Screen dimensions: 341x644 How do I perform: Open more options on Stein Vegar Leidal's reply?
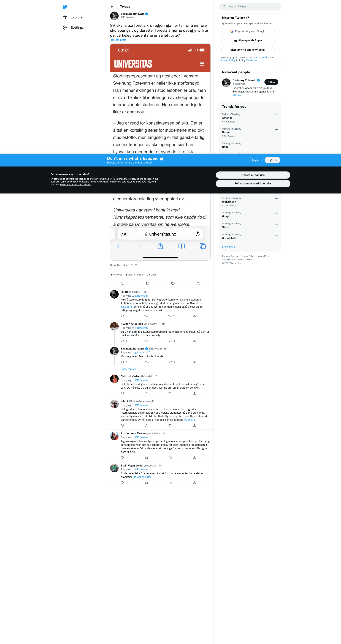tap(209, 466)
